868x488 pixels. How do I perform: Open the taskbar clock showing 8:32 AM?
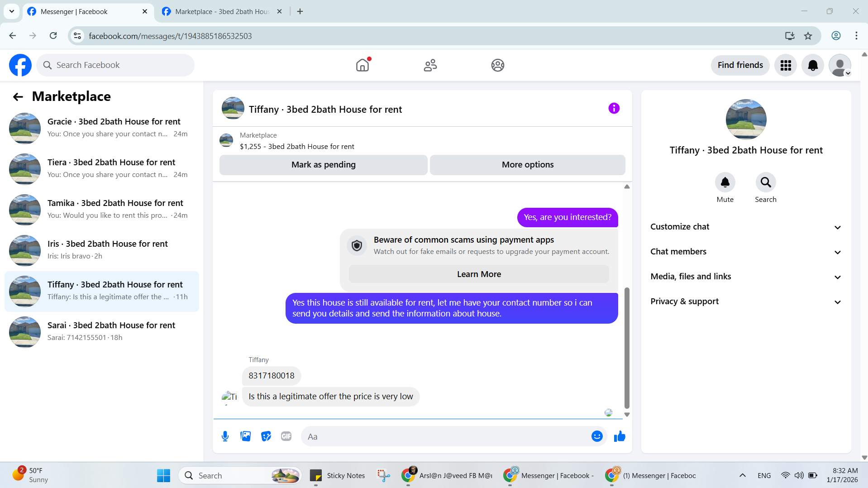point(842,475)
